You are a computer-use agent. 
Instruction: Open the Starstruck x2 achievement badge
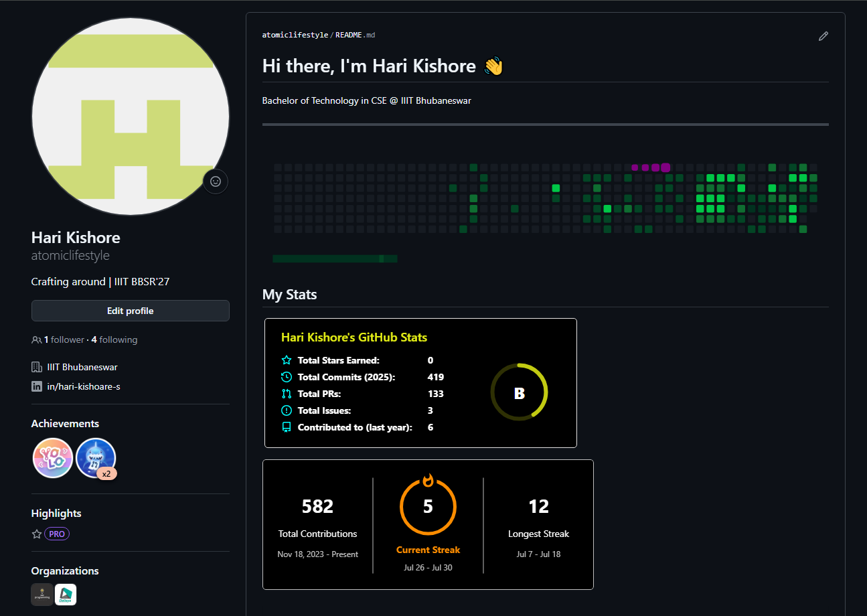96,458
